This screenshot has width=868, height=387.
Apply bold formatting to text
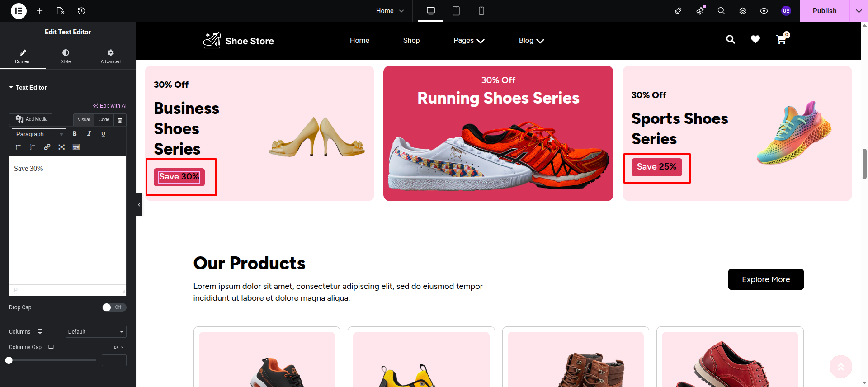pyautogui.click(x=75, y=134)
